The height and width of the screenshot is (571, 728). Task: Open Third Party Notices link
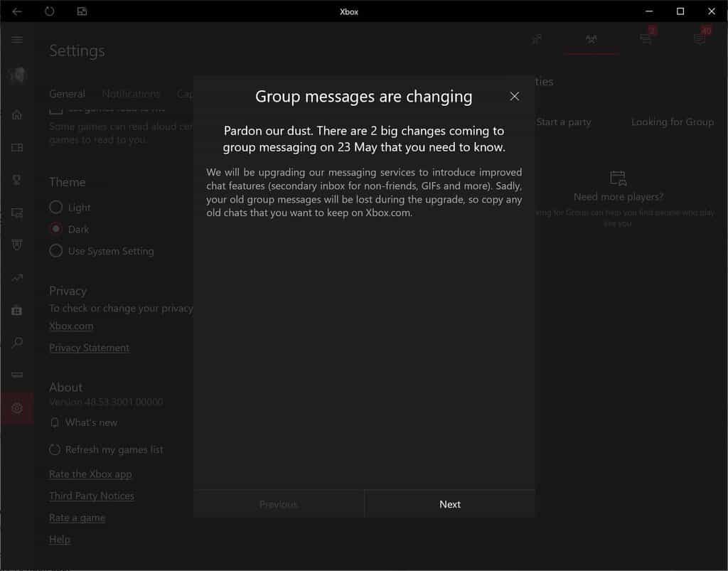click(92, 496)
